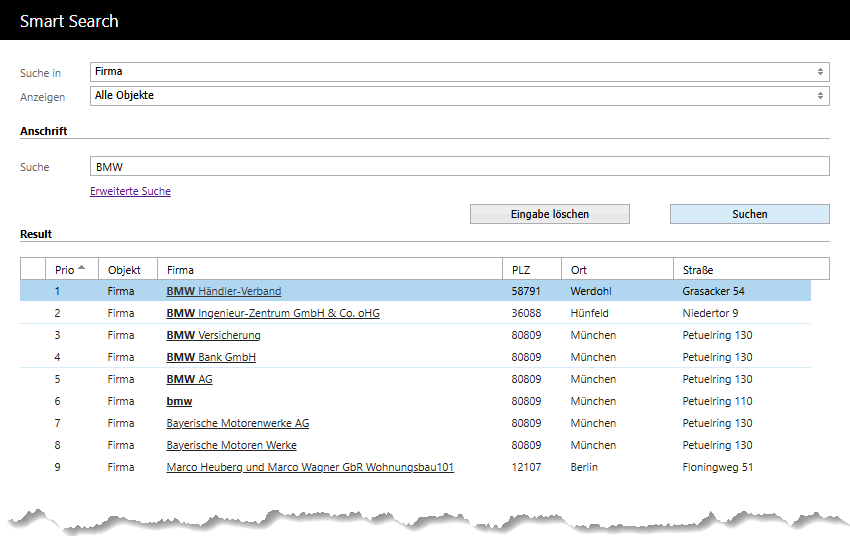Click the Objekt column header
This screenshot has width=850, height=536.
[x=128, y=269]
